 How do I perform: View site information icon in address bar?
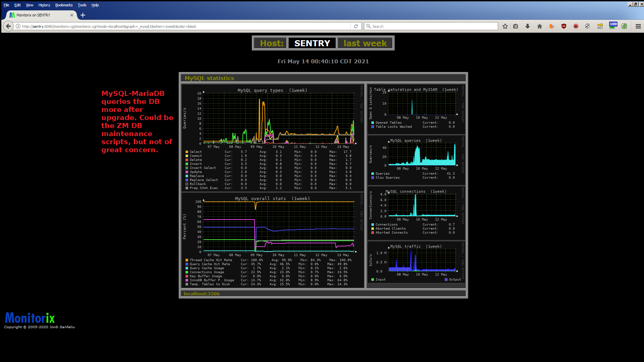click(x=18, y=26)
